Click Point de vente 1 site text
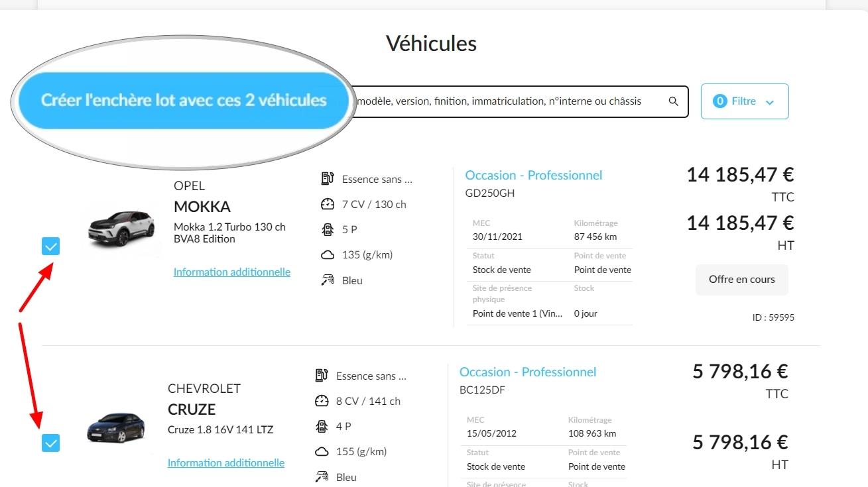Screen dimensions: 868x487 517,313
